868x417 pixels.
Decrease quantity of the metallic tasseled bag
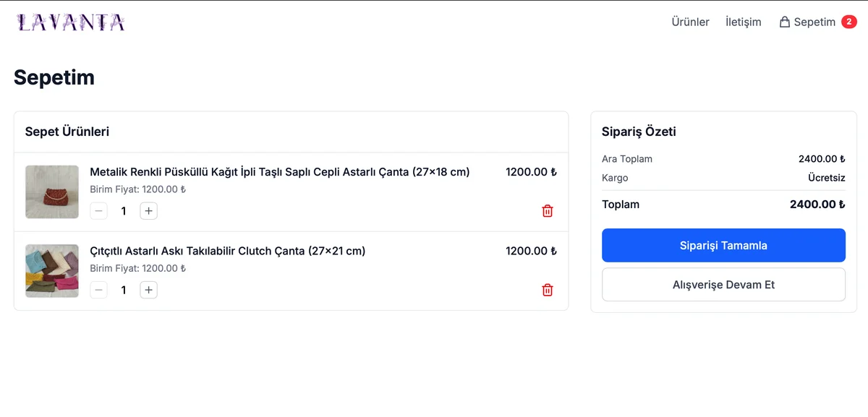point(99,211)
